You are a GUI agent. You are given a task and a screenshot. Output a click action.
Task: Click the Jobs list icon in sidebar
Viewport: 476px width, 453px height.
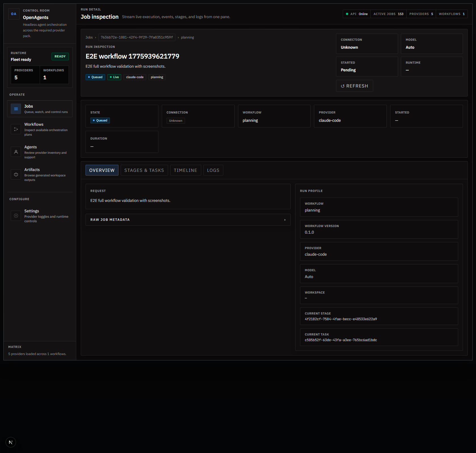16,109
